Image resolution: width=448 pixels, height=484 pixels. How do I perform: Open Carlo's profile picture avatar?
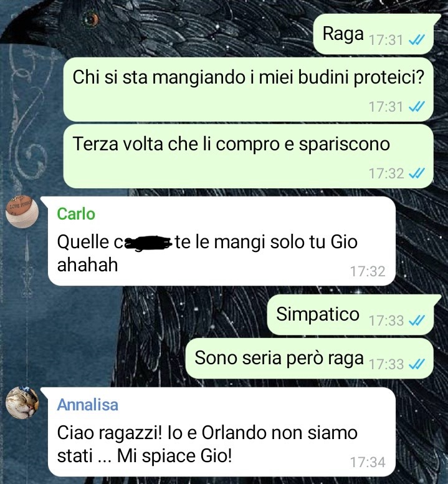(x=22, y=212)
